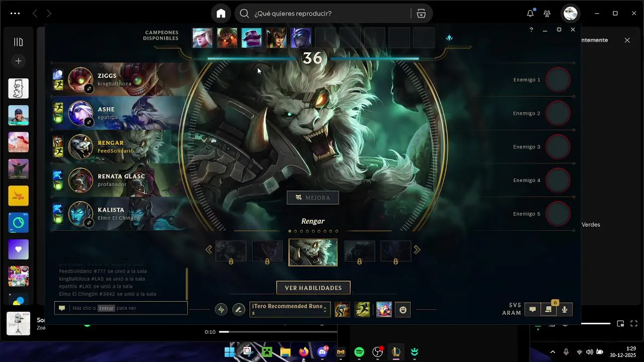Click the Enemigo 1 empty slot

pyautogui.click(x=558, y=80)
